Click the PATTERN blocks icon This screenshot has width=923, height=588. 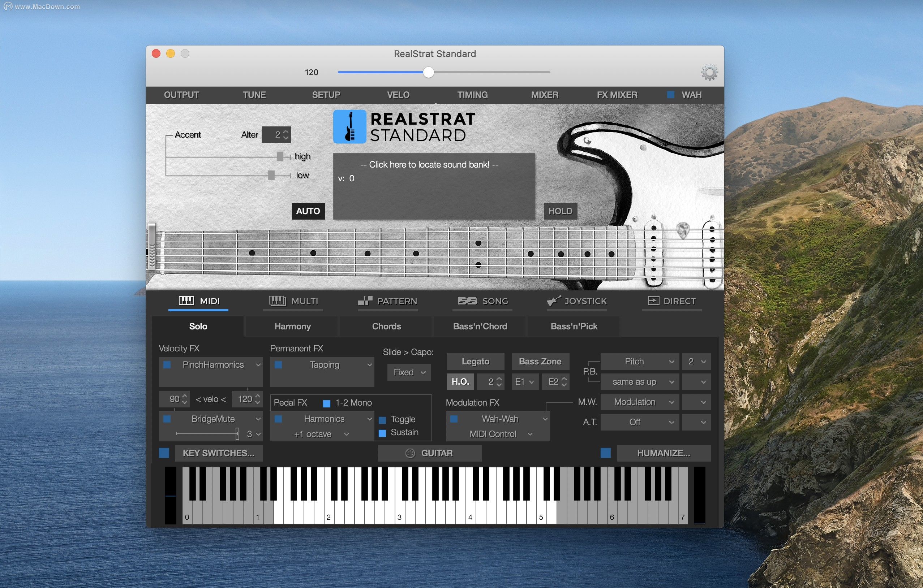[x=365, y=301]
